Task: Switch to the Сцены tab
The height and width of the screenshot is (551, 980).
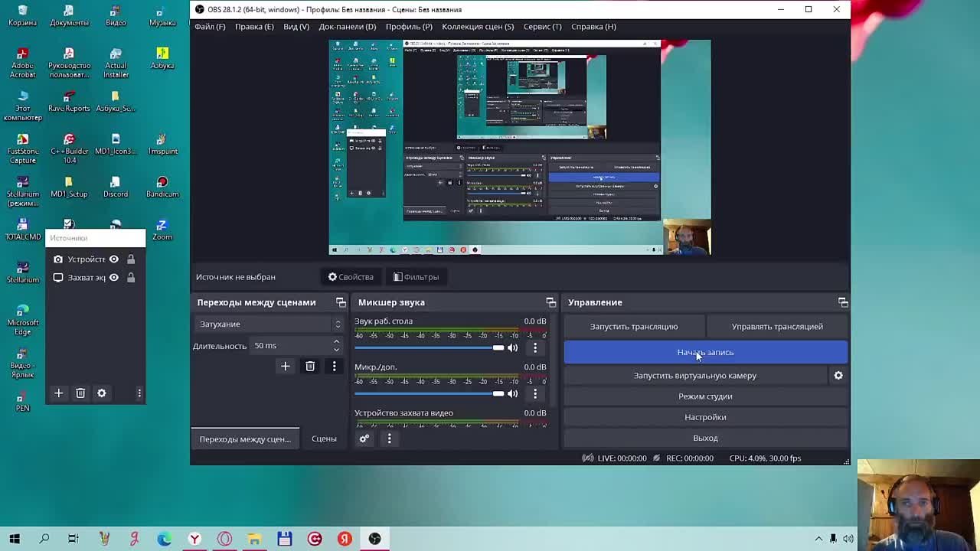Action: tap(324, 439)
